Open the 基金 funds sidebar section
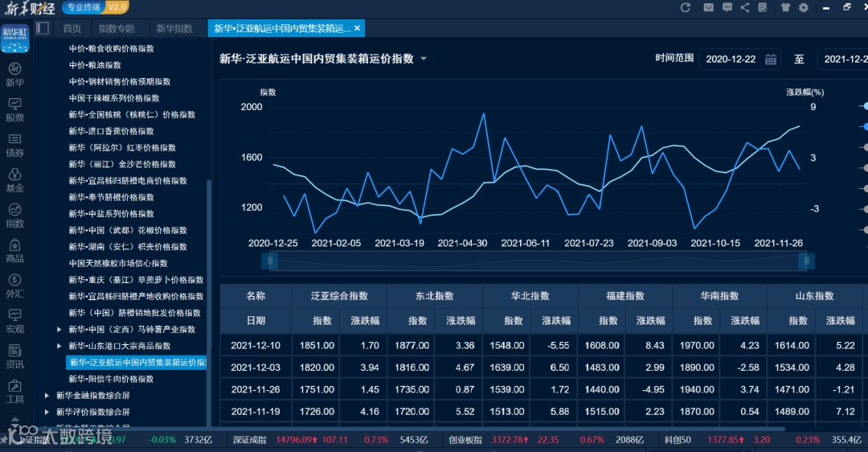The image size is (868, 452). 15,181
